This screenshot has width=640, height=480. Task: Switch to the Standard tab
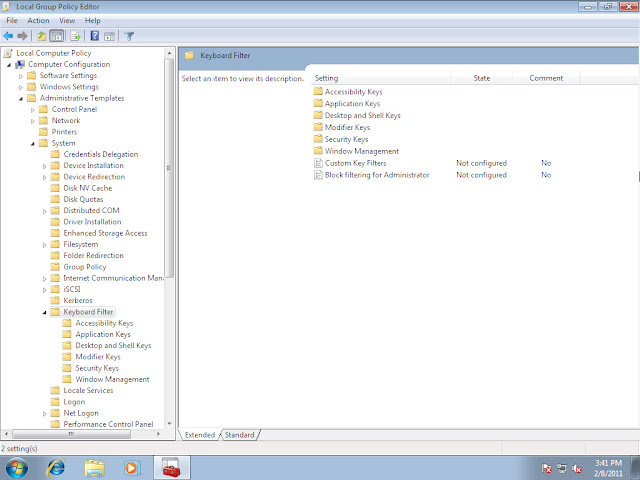pyautogui.click(x=240, y=435)
